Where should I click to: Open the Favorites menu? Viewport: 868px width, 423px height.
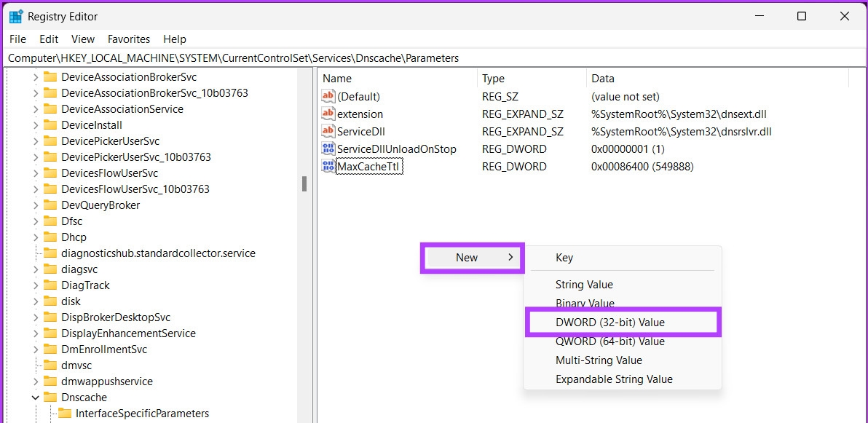(129, 39)
